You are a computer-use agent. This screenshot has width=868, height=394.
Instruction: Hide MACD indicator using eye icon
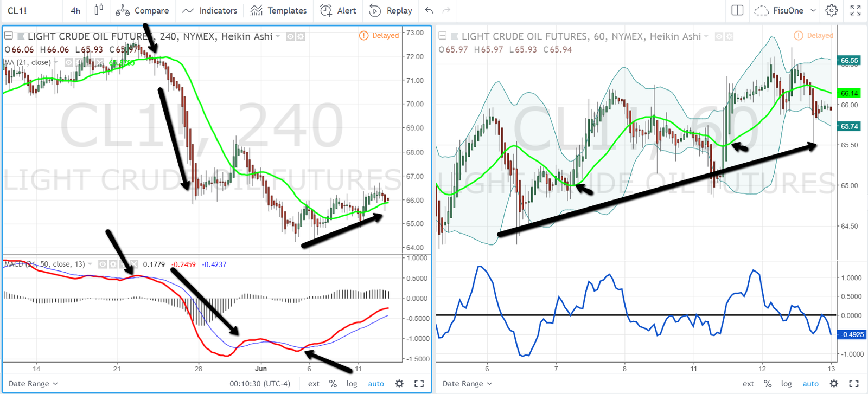103,264
